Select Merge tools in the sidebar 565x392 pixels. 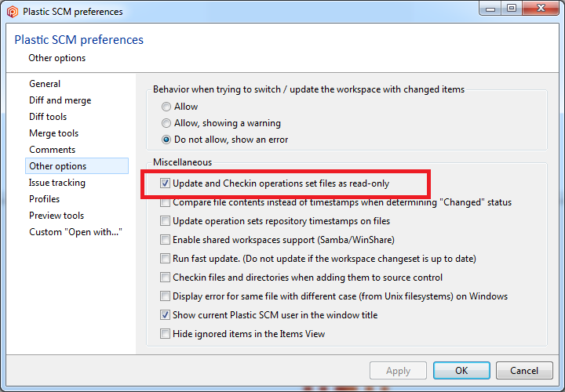pos(53,133)
